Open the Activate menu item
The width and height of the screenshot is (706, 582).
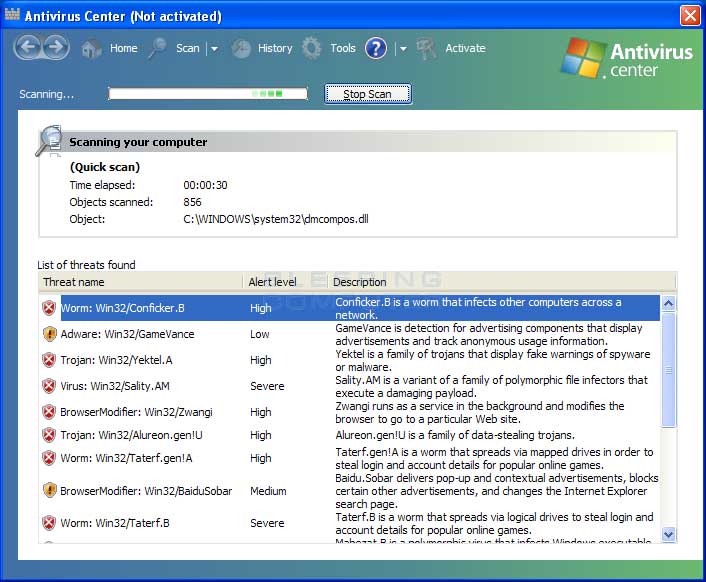[x=466, y=48]
